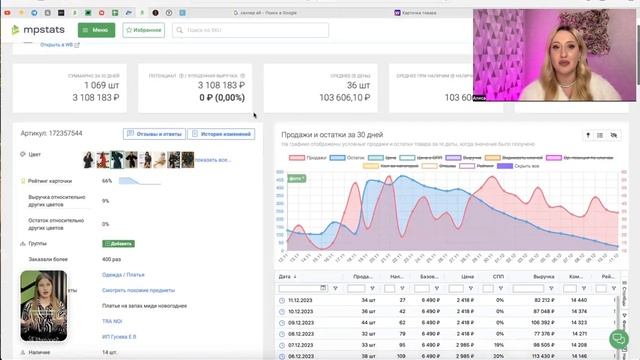This screenshot has height=360, width=640.
Task: Click the clock icon in row 11.12.2023
Action: tap(282, 300)
